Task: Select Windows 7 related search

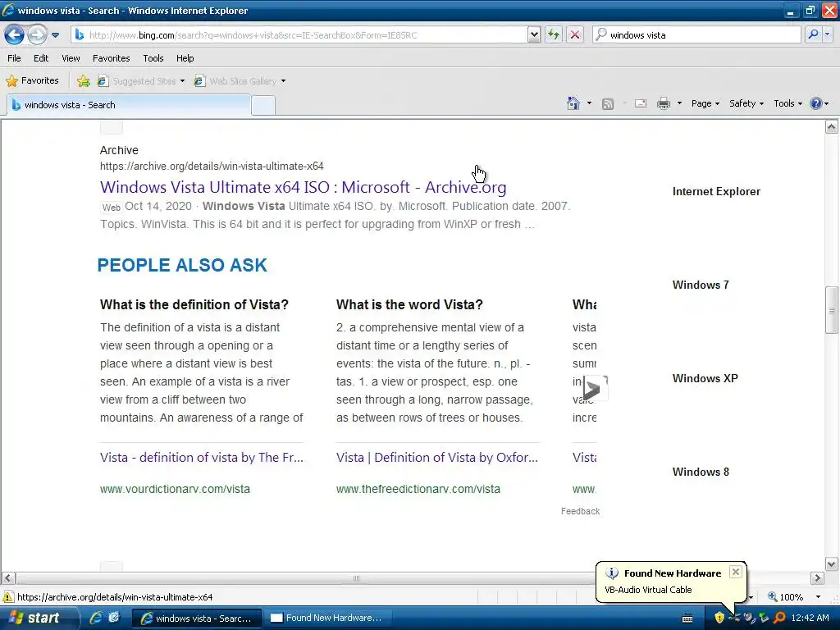Action: click(701, 285)
